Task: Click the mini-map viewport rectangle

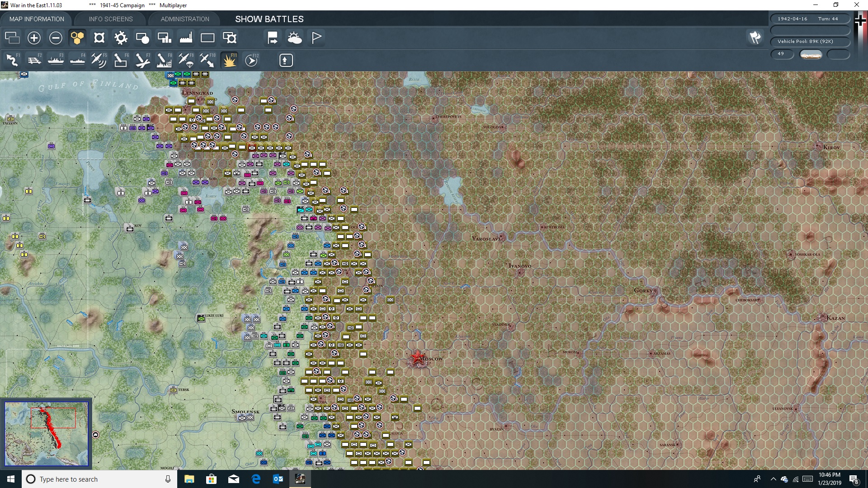Action: pyautogui.click(x=53, y=418)
